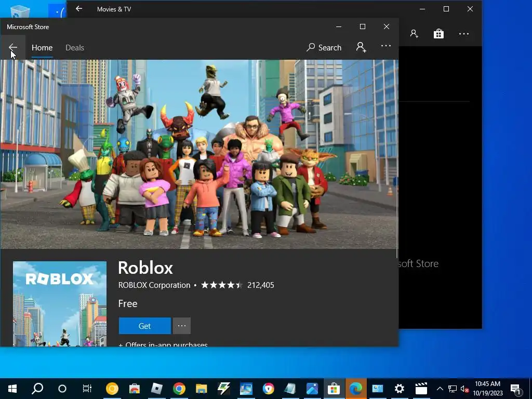The image size is (532, 399).
Task: Go back in the Movies & TV window
Action: [x=79, y=9]
